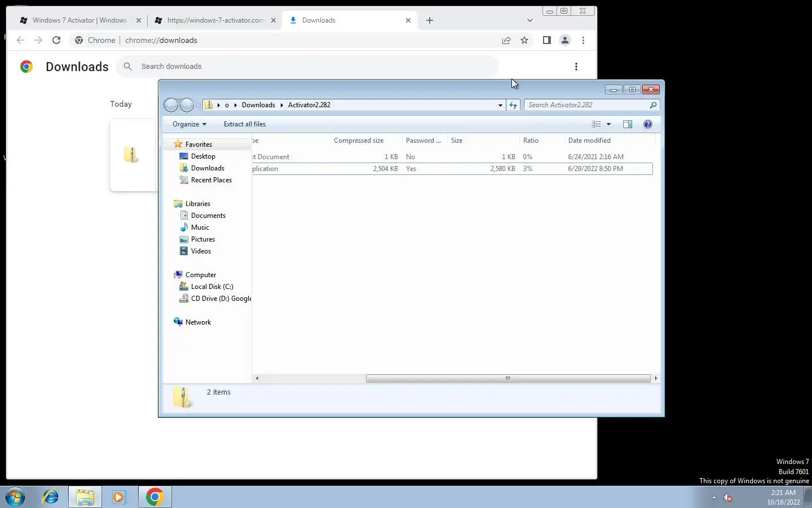This screenshot has width=812, height=508.
Task: Click the left arrow of horizontal scrollbar
Action: (257, 378)
